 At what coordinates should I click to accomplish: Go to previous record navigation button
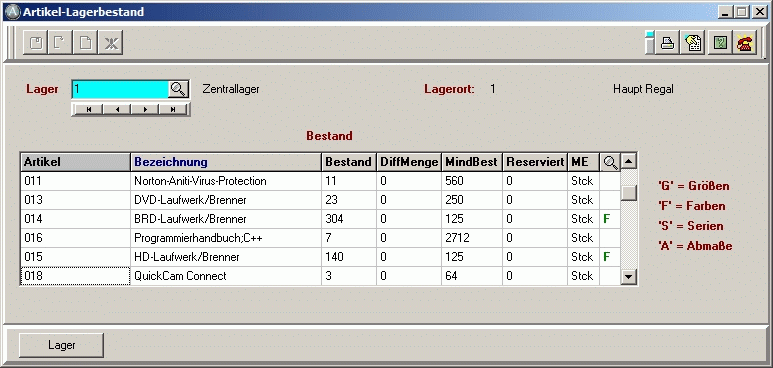pyautogui.click(x=117, y=110)
